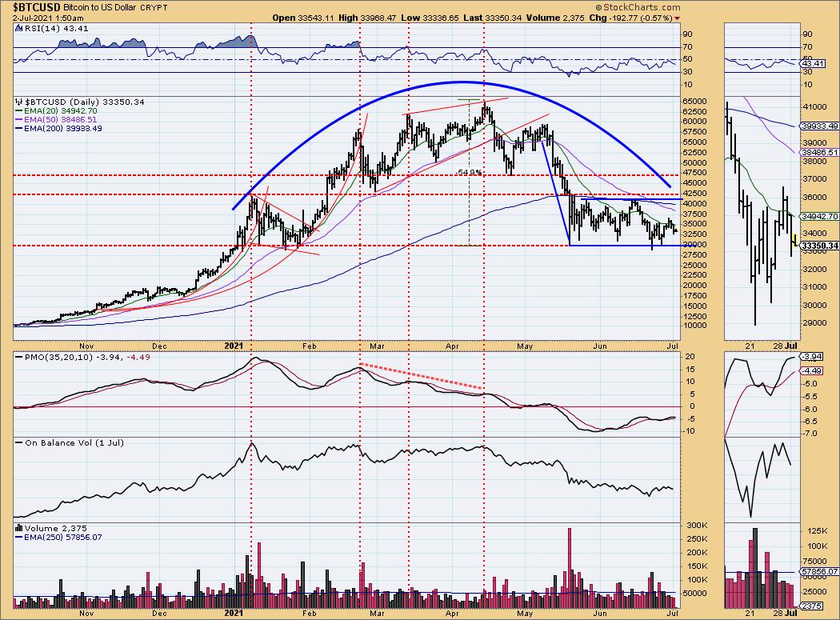Image resolution: width=840 pixels, height=620 pixels.
Task: Click the tallest volume bar, in late May
Action: coord(570,568)
